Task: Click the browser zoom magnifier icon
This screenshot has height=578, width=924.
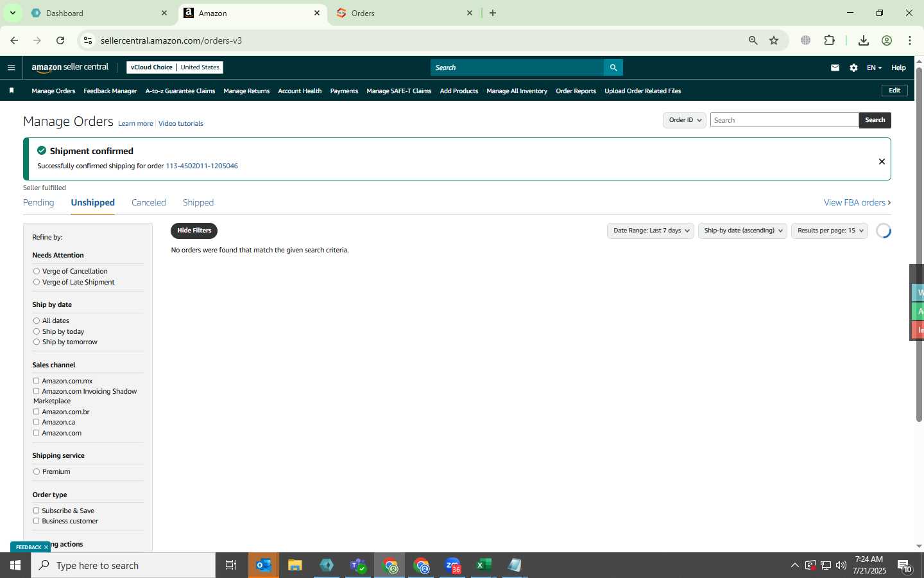Action: coord(753,40)
